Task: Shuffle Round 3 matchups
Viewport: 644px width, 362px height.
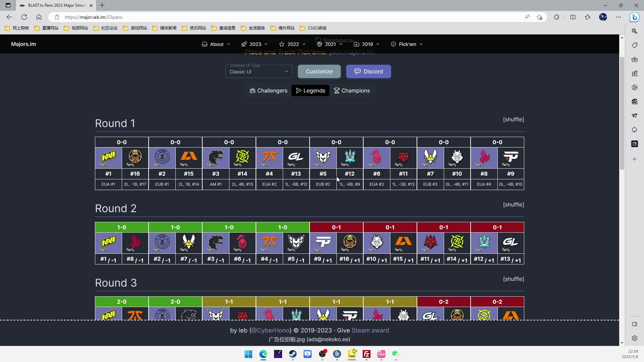Action: pos(514,279)
